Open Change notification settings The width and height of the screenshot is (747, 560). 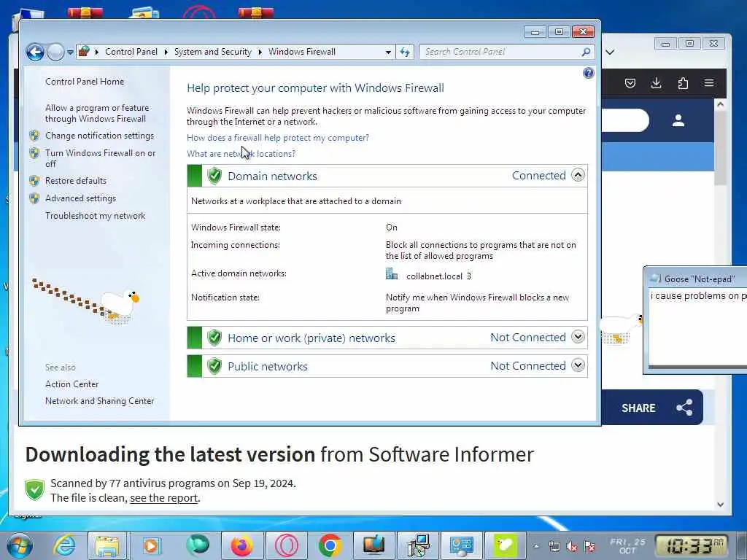(99, 136)
